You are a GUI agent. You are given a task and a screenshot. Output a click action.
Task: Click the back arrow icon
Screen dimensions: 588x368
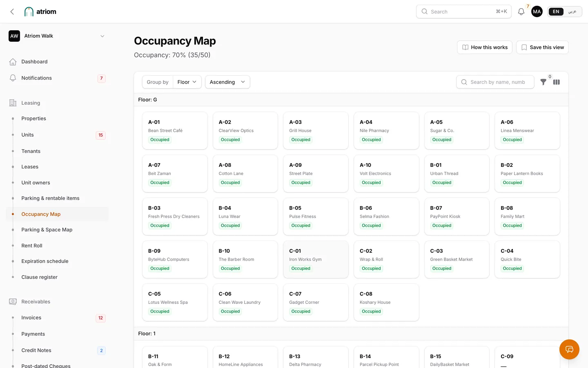12,11
